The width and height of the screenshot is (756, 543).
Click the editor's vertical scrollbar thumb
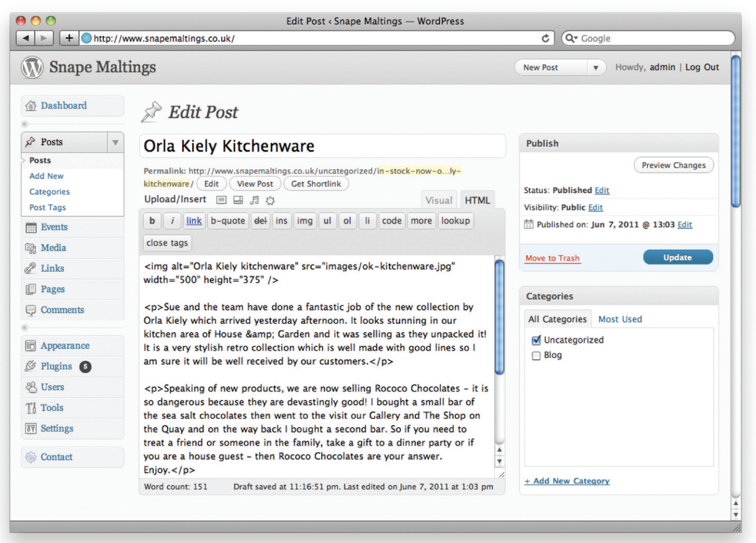coord(500,316)
